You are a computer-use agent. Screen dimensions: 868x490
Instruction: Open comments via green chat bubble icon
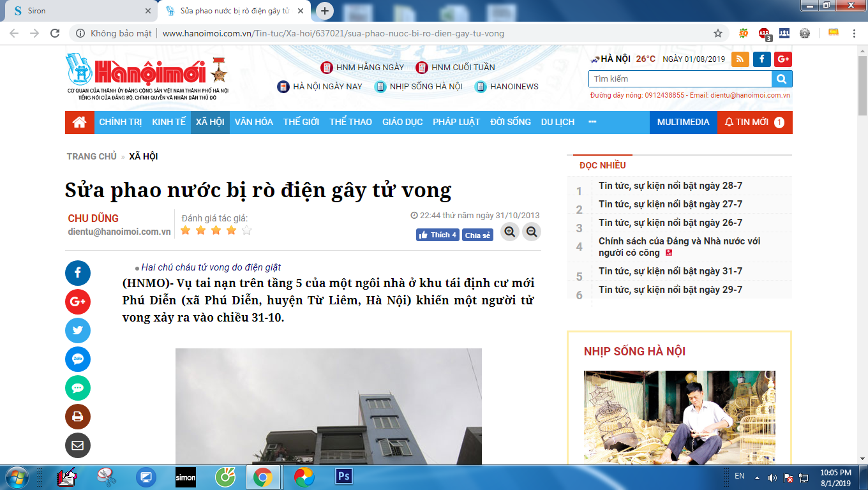pyautogui.click(x=78, y=388)
